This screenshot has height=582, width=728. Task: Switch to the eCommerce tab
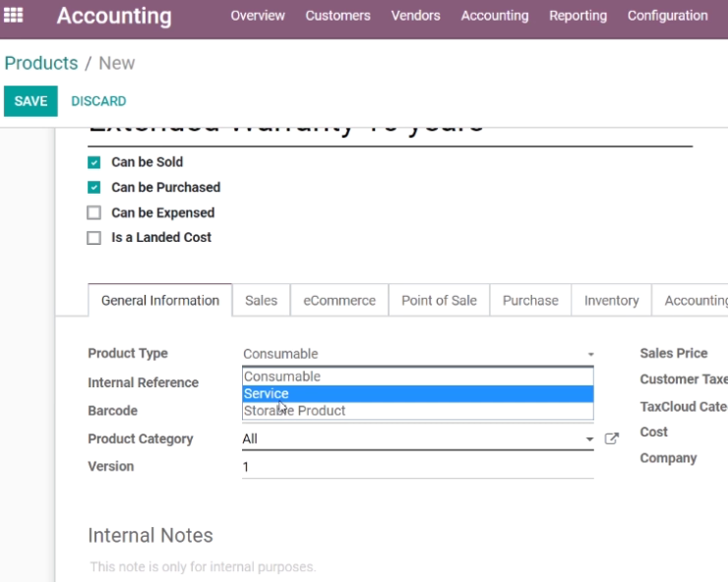click(x=339, y=301)
